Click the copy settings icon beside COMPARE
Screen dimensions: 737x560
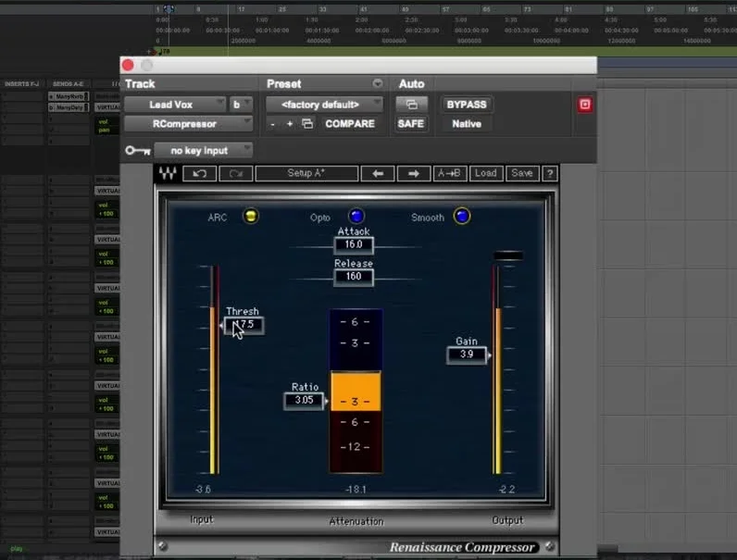point(307,124)
